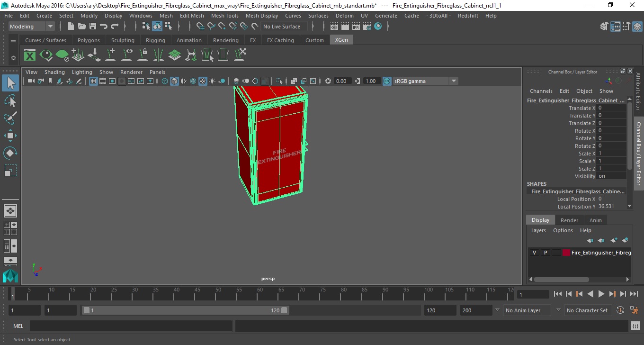This screenshot has height=345, width=644.
Task: Open shelf tab selector icon
Action: coord(13,41)
